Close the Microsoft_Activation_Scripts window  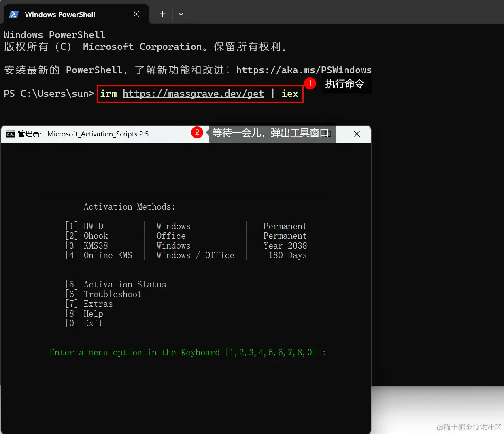point(357,134)
